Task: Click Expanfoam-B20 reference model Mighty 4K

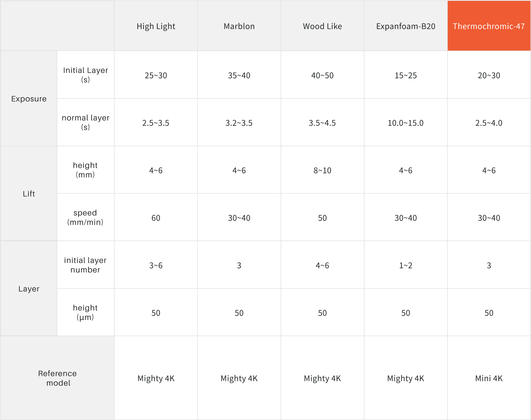Action: tap(406, 378)
